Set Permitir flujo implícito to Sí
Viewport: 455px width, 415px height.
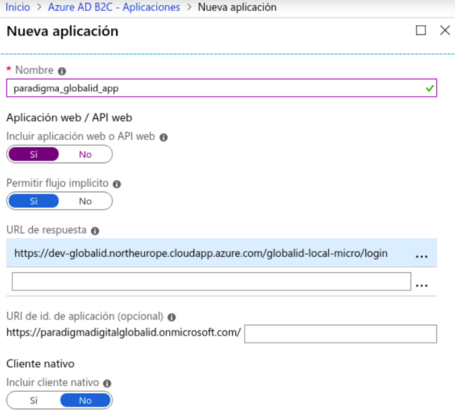click(34, 201)
